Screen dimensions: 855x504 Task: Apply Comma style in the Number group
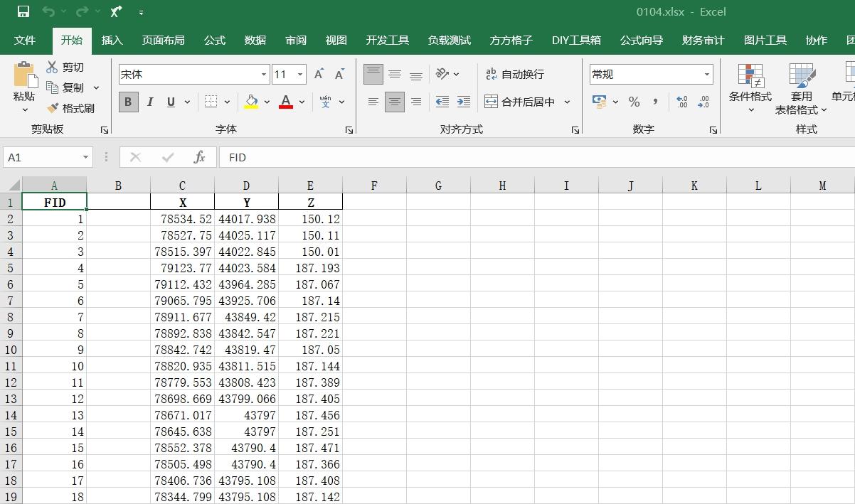pyautogui.click(x=656, y=102)
